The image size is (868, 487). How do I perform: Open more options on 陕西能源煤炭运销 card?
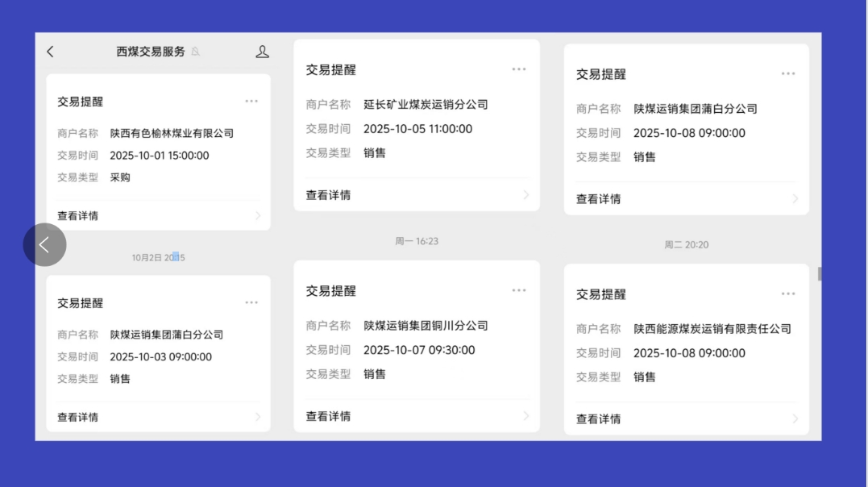click(788, 294)
